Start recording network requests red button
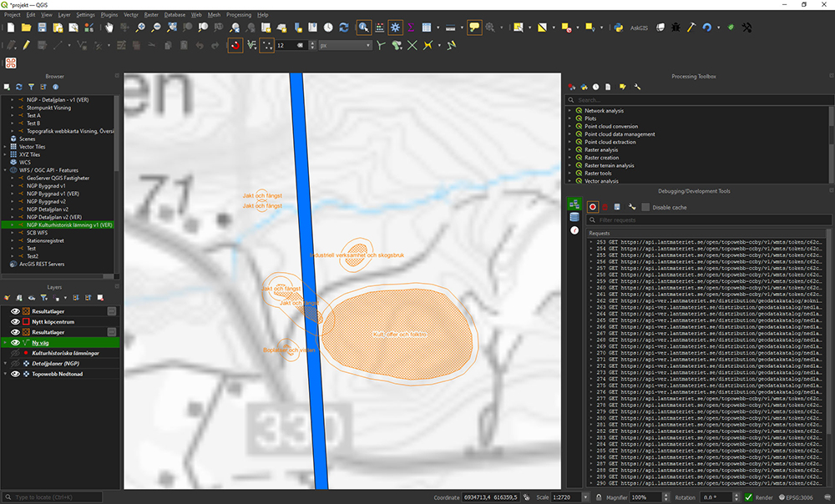The image size is (835, 504). pos(593,207)
